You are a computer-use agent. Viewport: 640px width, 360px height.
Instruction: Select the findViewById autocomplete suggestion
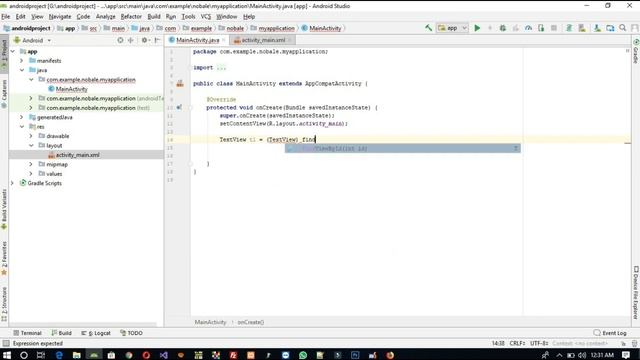tap(402, 148)
